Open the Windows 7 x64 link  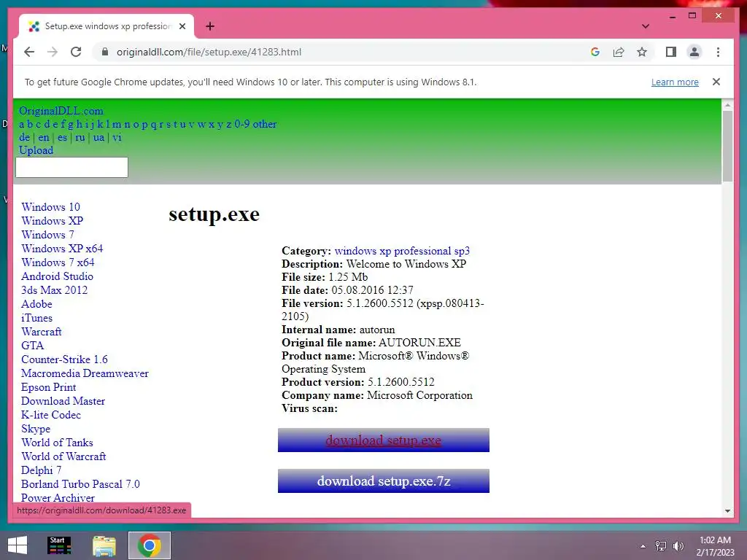58,262
